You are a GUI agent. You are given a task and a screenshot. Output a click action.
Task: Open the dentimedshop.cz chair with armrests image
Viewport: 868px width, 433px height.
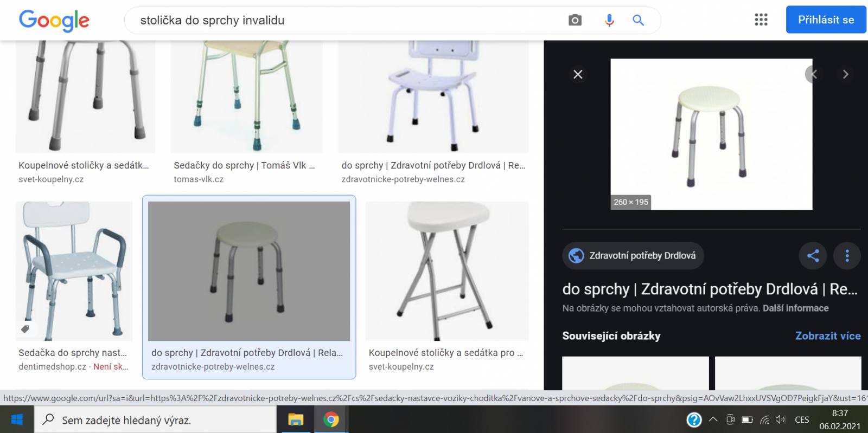point(74,271)
